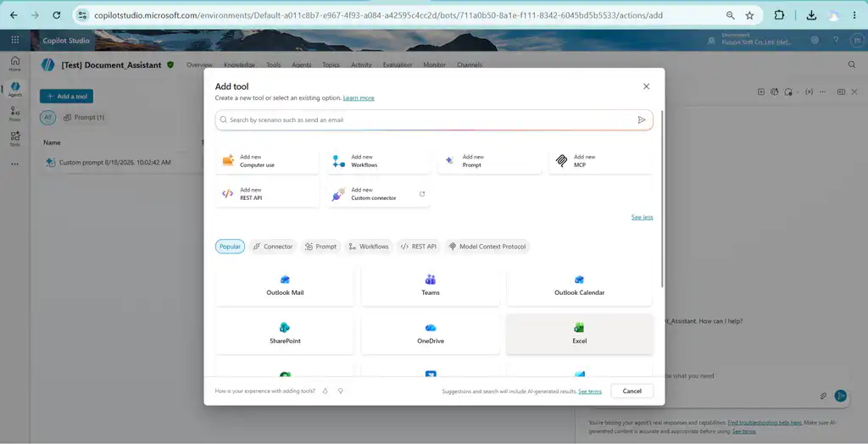Go back using browser back arrow
Viewport: 868px width, 444px height.
[14, 15]
